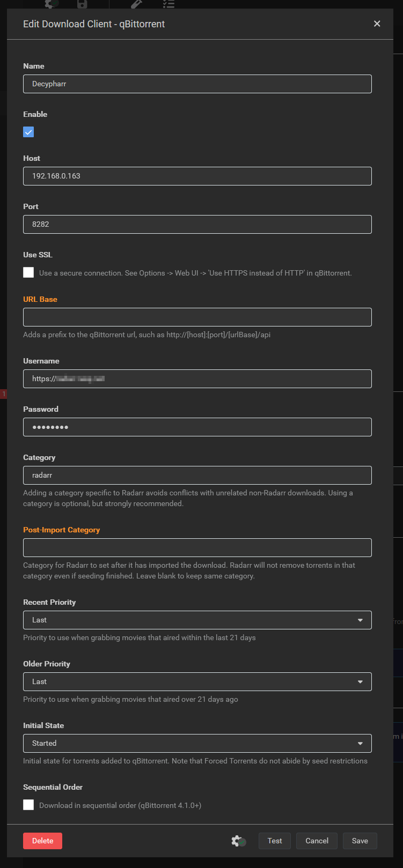Open the Initial State dropdown

pyautogui.click(x=197, y=743)
